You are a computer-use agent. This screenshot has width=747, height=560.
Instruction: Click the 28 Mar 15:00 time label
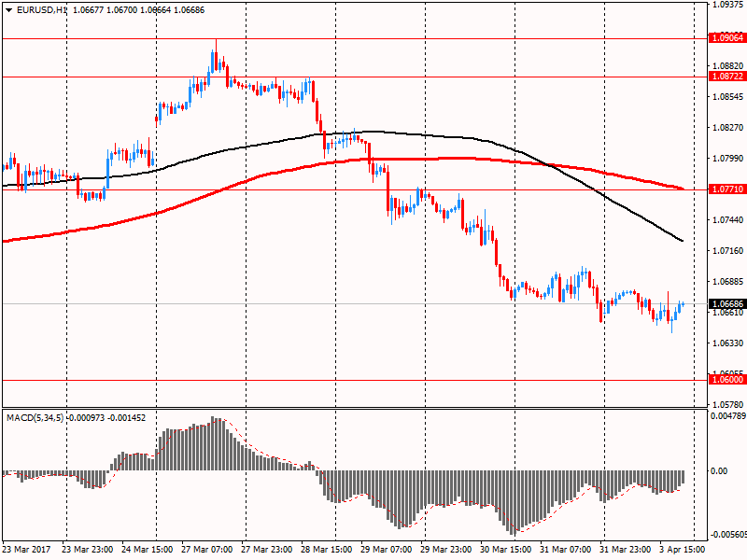326,550
